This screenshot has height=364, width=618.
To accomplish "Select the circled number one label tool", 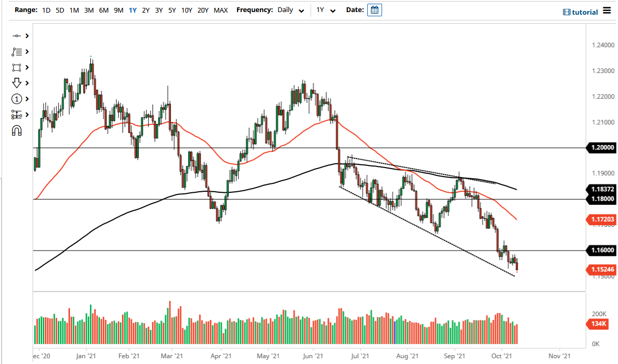I will (17, 99).
